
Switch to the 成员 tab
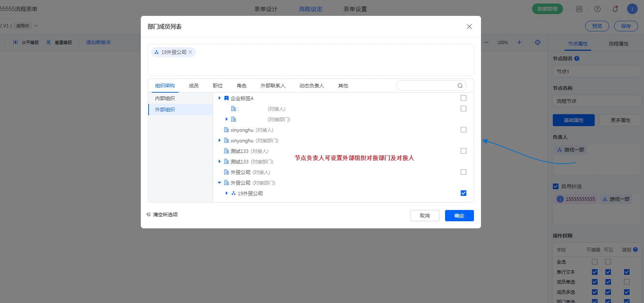coord(194,86)
